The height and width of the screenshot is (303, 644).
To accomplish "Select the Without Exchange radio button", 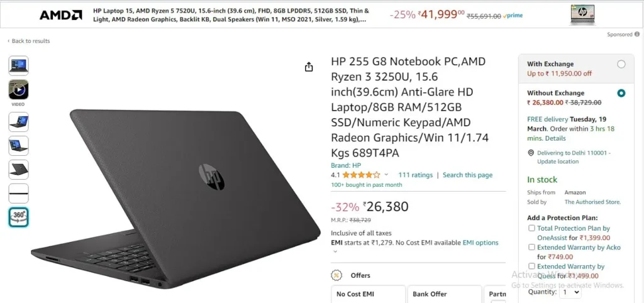I will point(621,93).
